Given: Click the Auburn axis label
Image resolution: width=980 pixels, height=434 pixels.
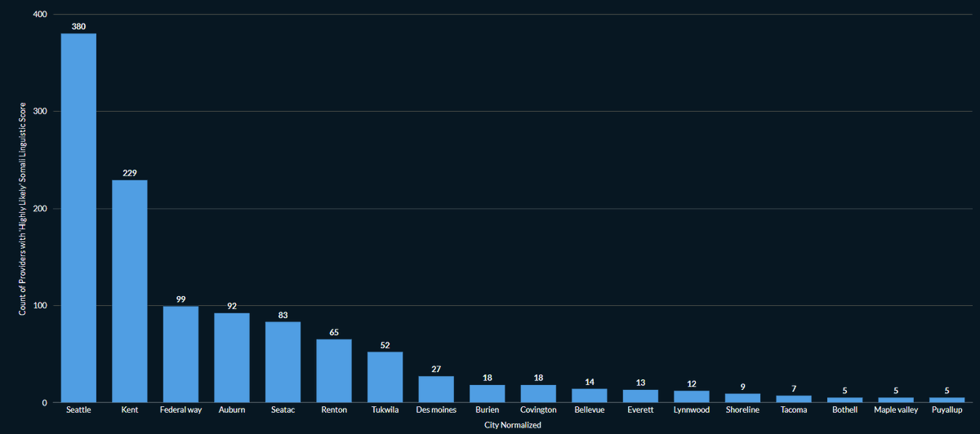Looking at the screenshot, I should click(232, 410).
